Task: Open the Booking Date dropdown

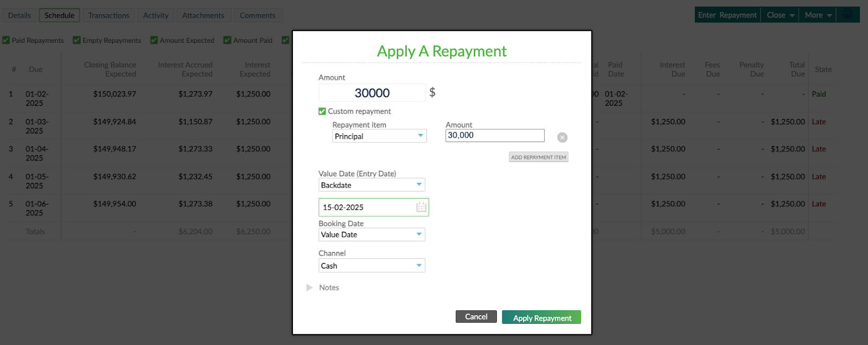Action: [372, 234]
